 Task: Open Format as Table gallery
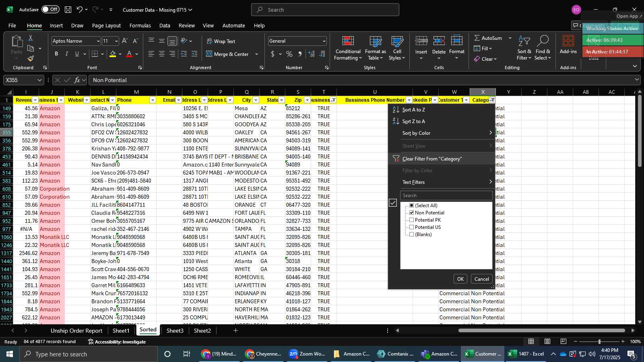[375, 48]
